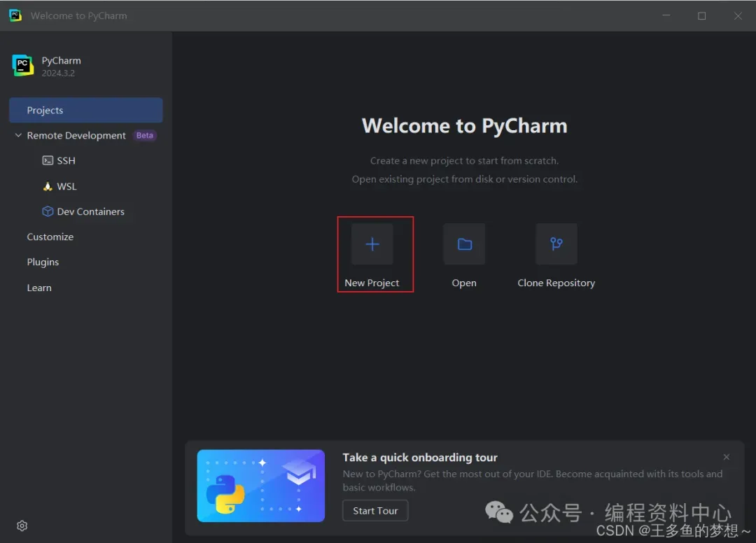Image resolution: width=756 pixels, height=543 pixels.
Task: Click "Take a quick onboarding tour" title
Action: [420, 457]
